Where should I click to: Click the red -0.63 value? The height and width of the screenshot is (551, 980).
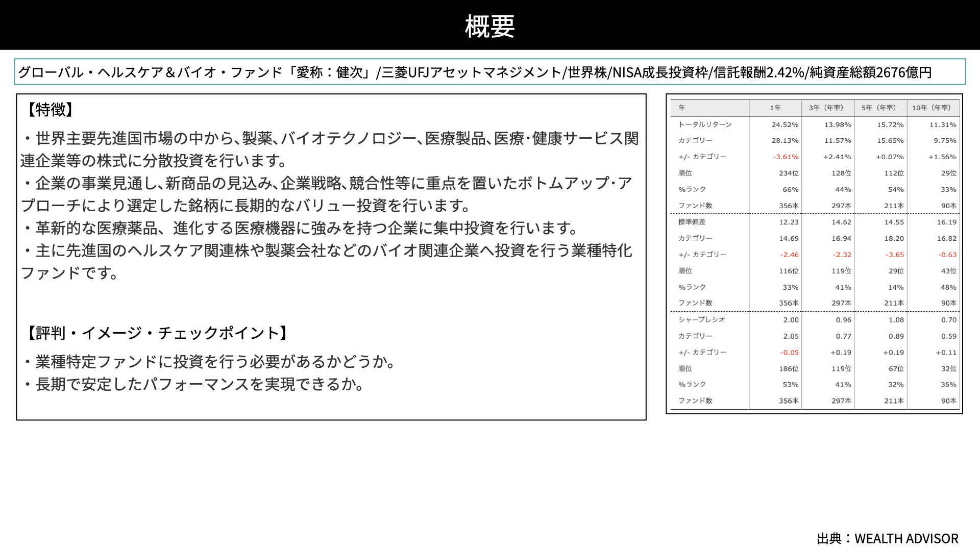click(x=947, y=255)
